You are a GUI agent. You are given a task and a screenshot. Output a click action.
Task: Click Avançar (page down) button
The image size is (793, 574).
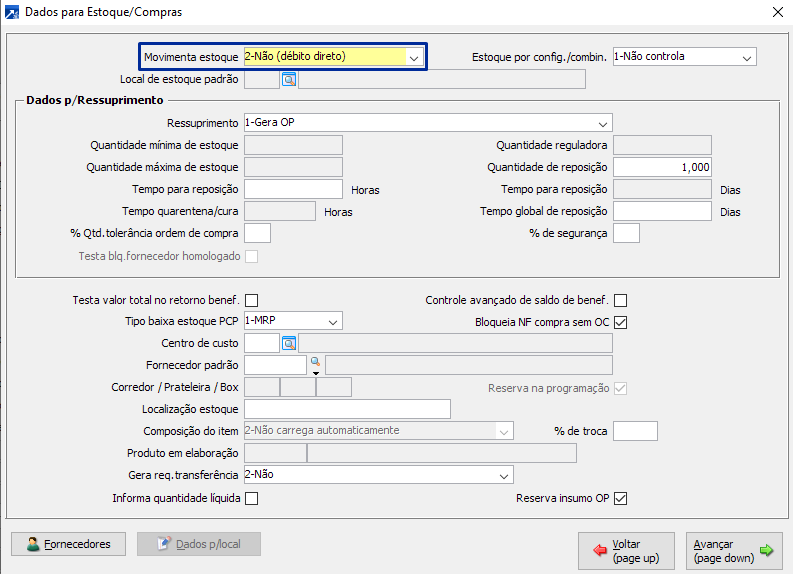[734, 550]
